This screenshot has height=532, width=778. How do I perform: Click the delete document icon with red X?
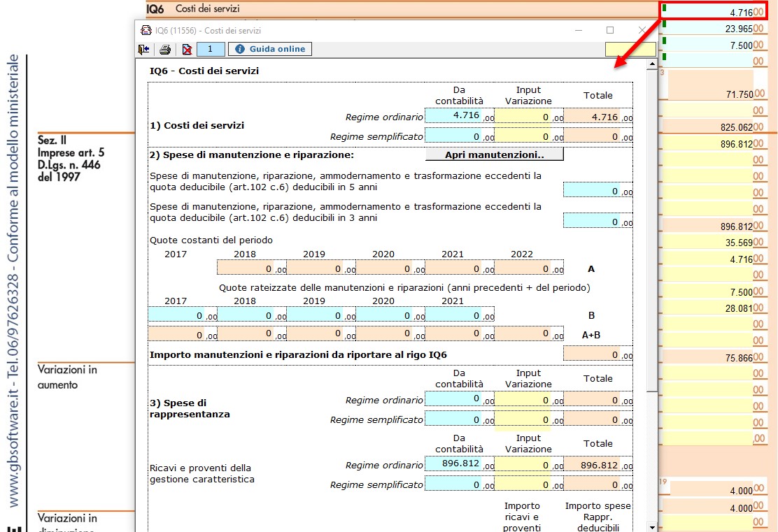(187, 49)
